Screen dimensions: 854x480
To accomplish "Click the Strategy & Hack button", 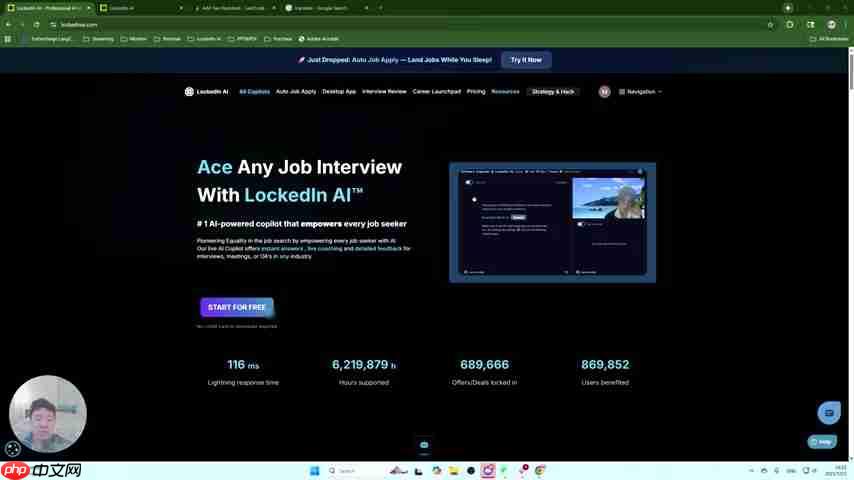I will coord(553,92).
